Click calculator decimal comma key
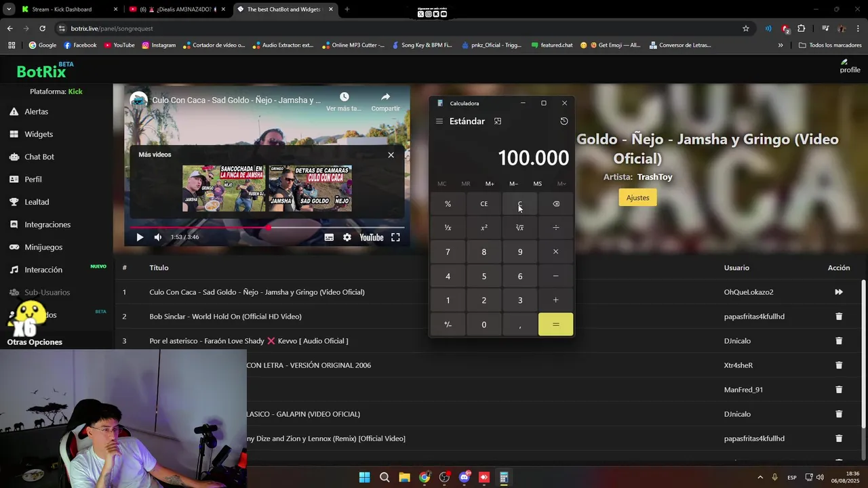This screenshot has height=488, width=868. 520,325
